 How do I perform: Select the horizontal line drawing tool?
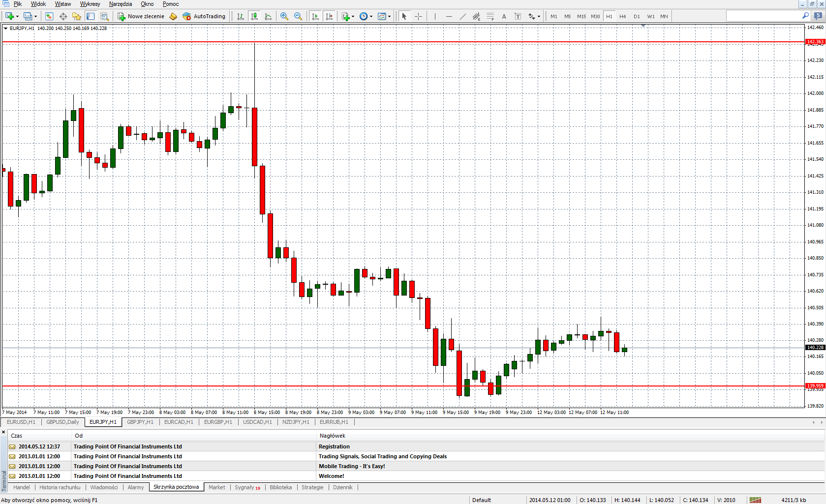click(x=449, y=16)
